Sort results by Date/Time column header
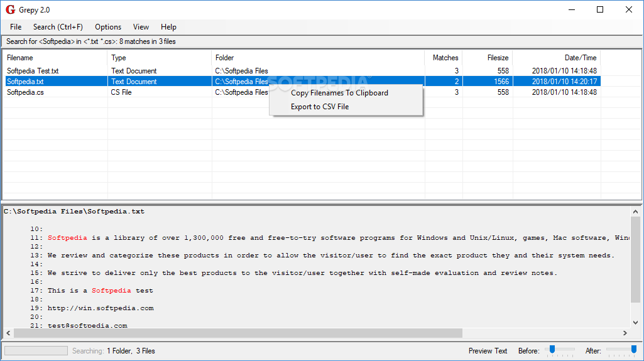 coord(557,58)
